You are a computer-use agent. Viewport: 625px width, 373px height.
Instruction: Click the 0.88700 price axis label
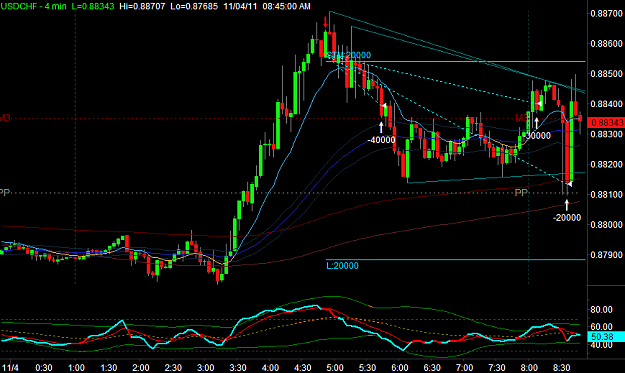606,14
